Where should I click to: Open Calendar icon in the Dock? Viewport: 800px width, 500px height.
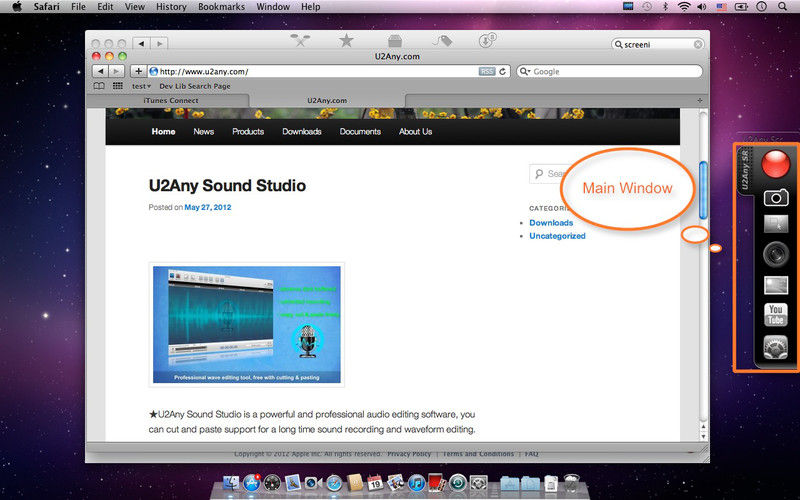point(375,482)
